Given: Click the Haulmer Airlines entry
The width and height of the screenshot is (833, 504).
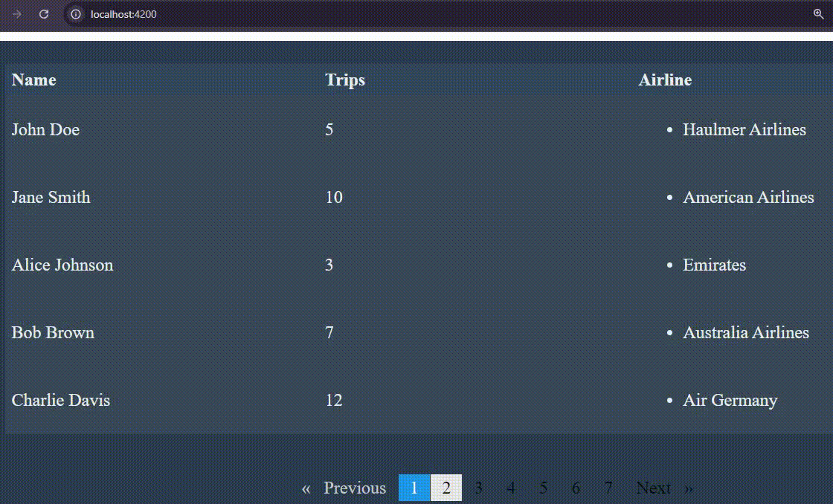Looking at the screenshot, I should point(744,129).
